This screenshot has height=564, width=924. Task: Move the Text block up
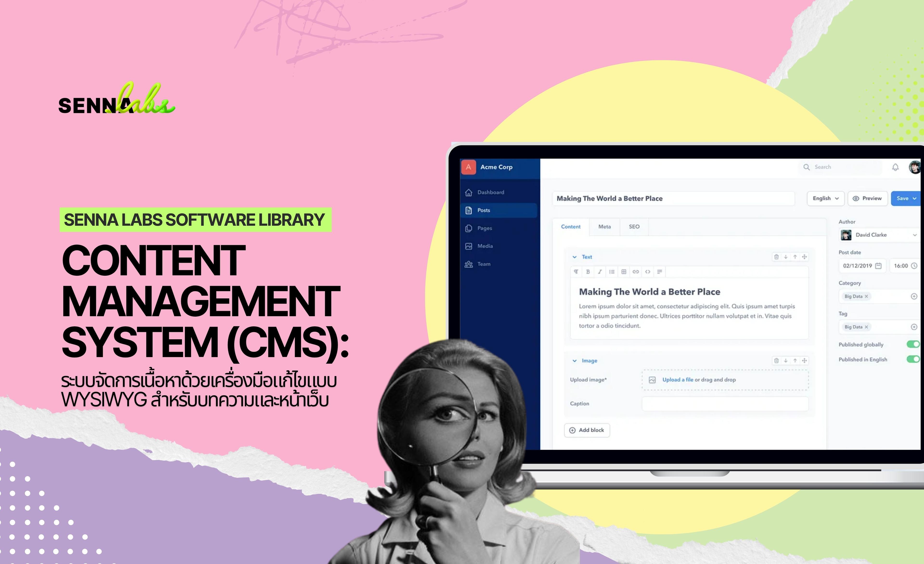[795, 257]
